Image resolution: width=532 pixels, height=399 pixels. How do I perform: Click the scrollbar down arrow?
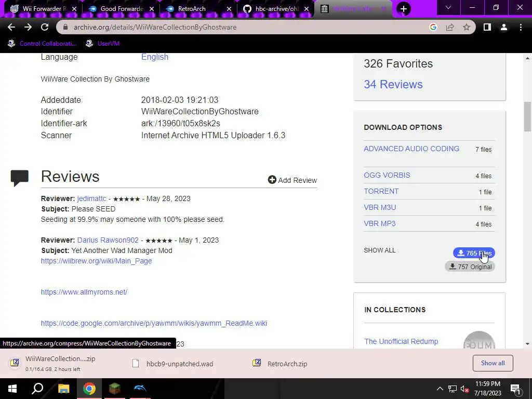[528, 344]
